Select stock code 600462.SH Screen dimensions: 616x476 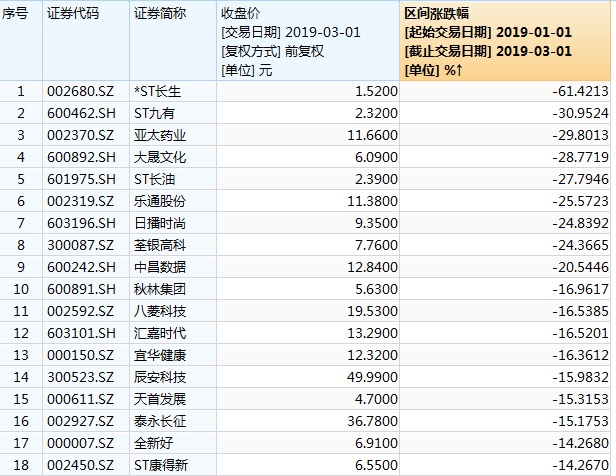[x=86, y=114]
